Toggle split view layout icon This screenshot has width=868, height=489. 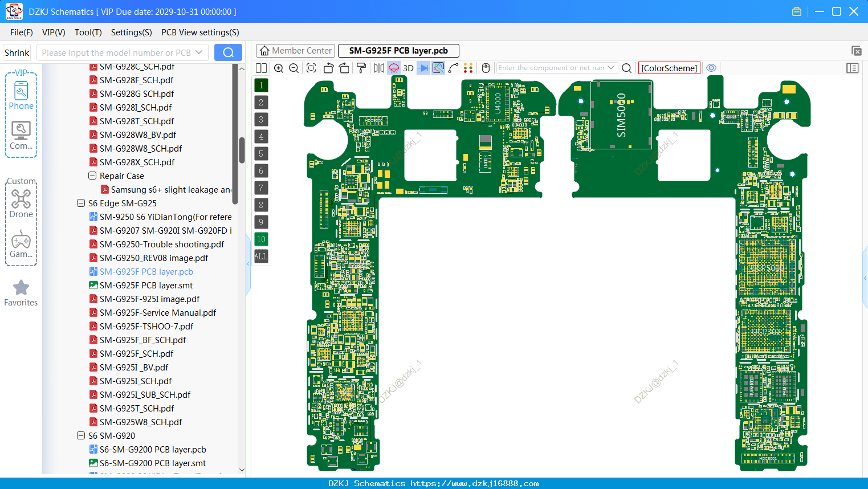261,68
